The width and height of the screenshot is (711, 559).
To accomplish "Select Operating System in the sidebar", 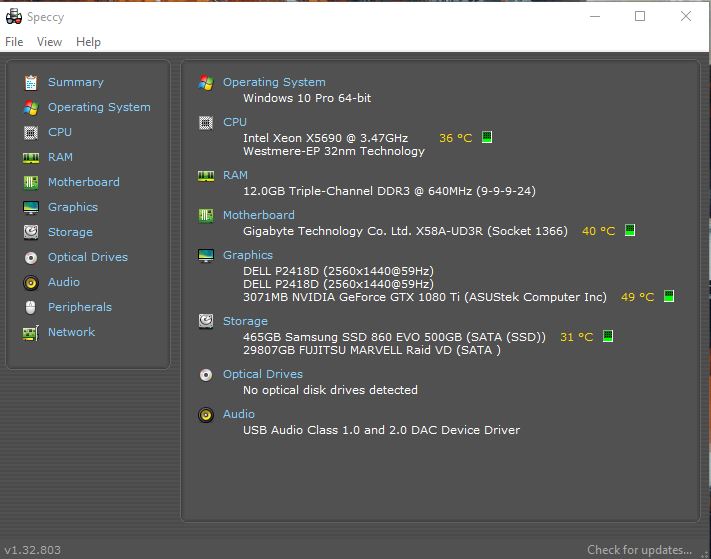I will [x=99, y=107].
